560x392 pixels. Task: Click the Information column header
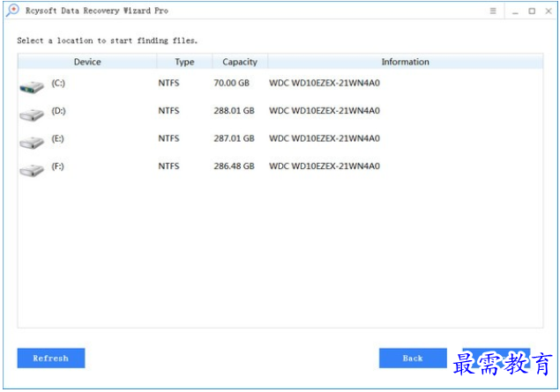(406, 62)
